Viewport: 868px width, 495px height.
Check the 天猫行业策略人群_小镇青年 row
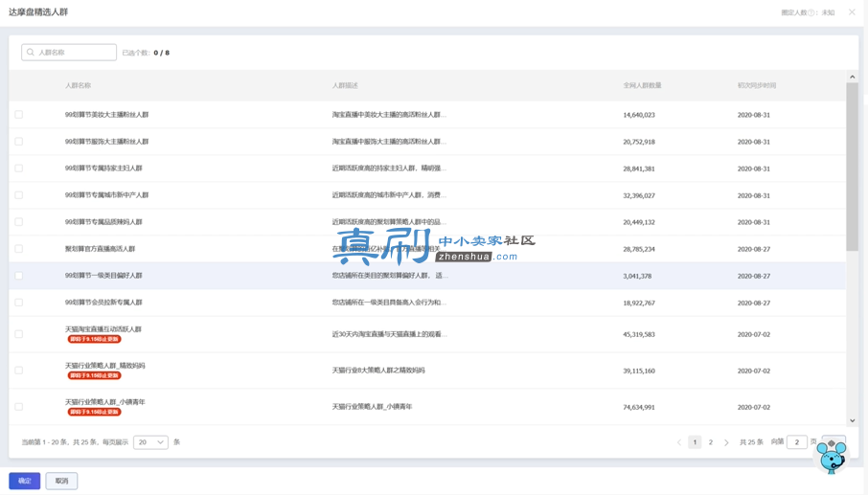coord(19,407)
